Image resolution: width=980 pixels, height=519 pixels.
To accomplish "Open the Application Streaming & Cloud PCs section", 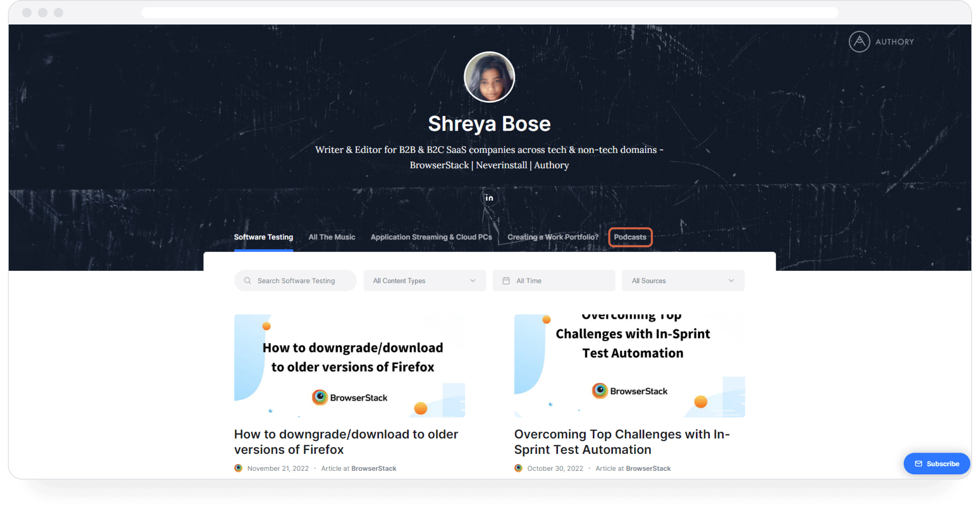I will [431, 237].
